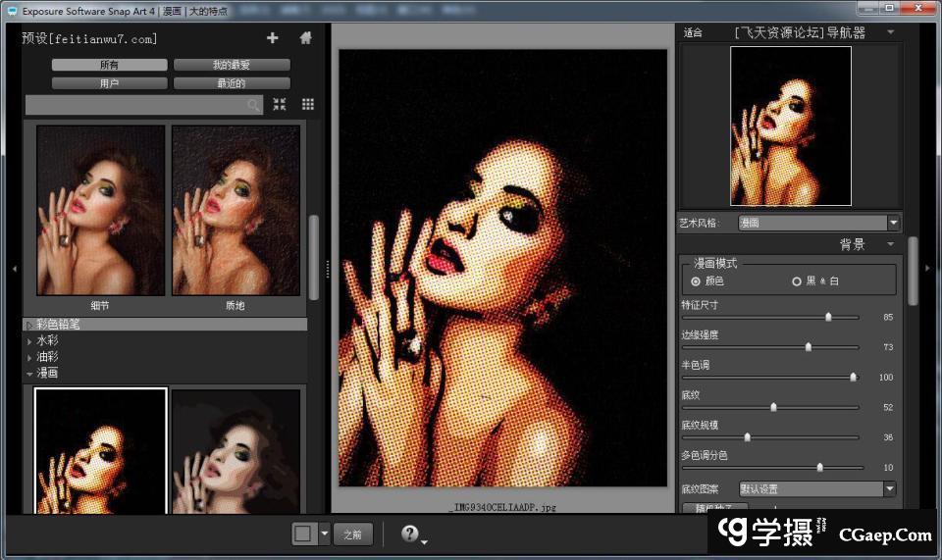Click the collapse arrows icon beside search
The width and height of the screenshot is (942, 560).
click(x=280, y=104)
